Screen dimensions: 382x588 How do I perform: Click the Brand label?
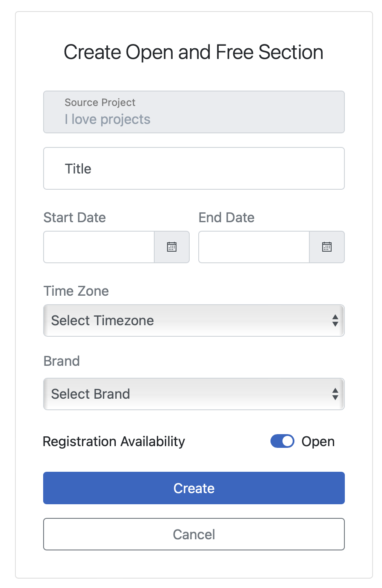62,361
